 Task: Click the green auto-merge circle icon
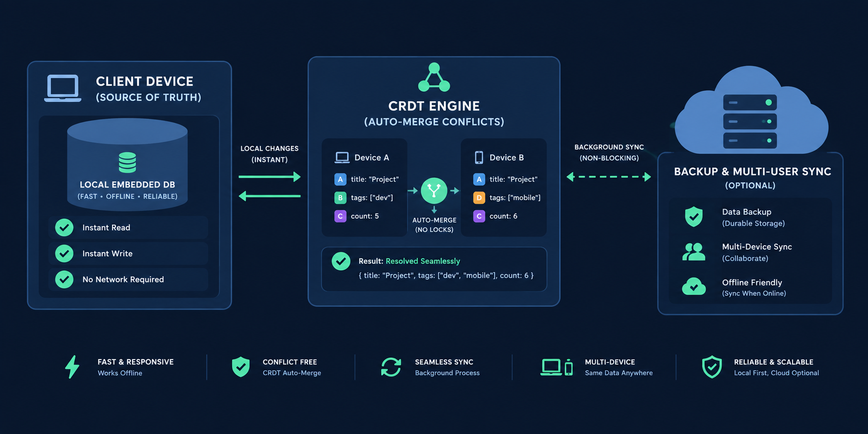click(434, 191)
